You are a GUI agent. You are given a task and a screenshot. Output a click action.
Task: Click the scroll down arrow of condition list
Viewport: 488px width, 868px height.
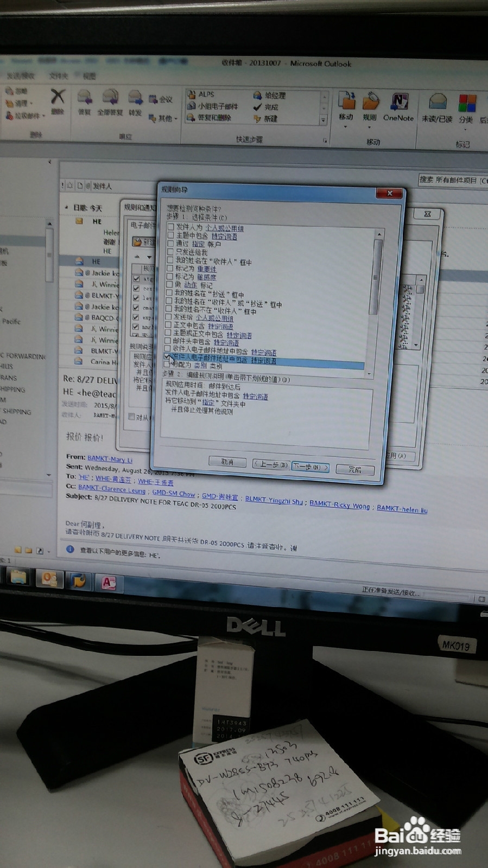click(x=370, y=374)
